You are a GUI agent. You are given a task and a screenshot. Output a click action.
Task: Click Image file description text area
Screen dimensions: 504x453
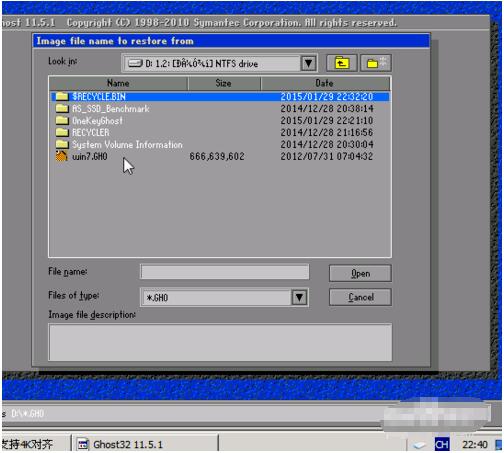[x=220, y=342]
